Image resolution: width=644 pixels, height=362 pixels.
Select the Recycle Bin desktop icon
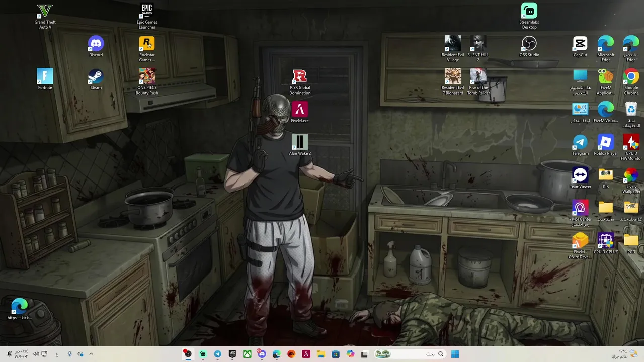(x=631, y=114)
